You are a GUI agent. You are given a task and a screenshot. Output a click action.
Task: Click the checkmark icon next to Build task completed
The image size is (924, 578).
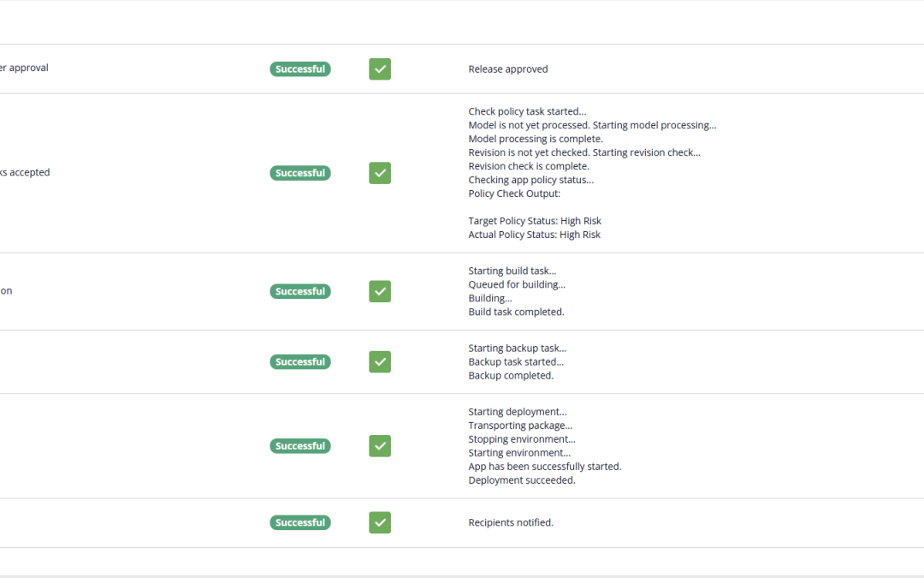(x=380, y=291)
